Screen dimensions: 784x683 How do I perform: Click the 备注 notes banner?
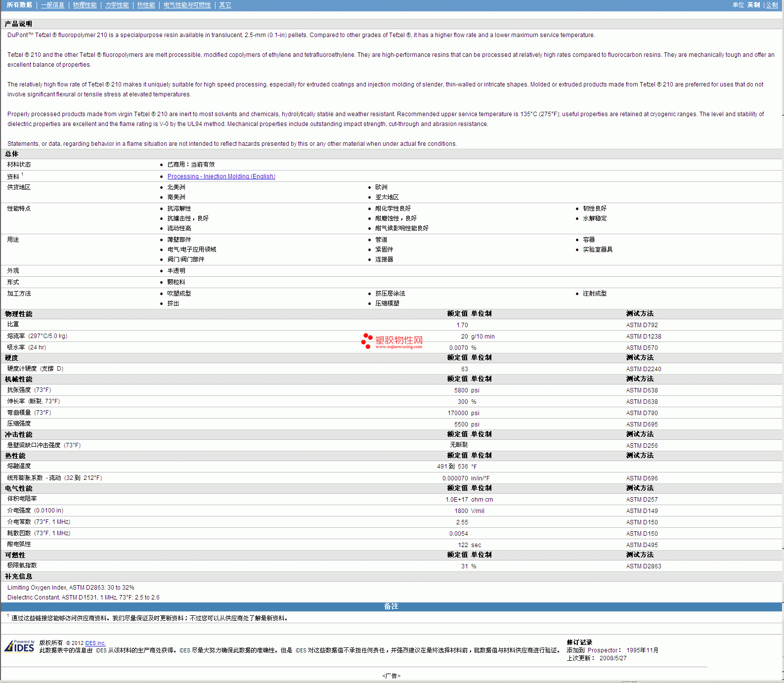click(391, 606)
